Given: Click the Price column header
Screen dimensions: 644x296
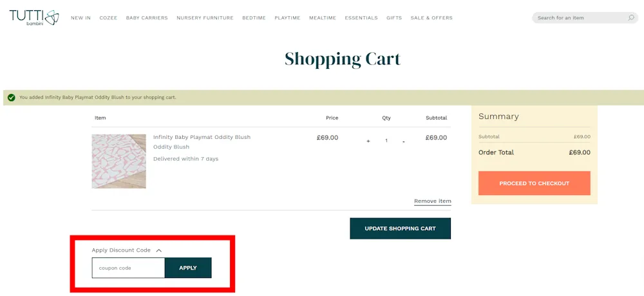Looking at the screenshot, I should pyautogui.click(x=332, y=118).
